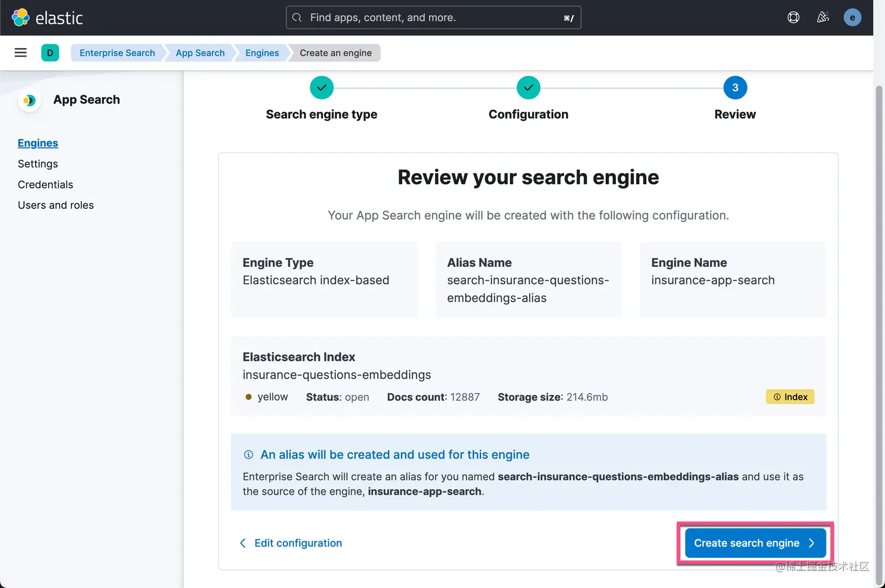The image size is (885, 588).
Task: Open Users and roles in the sidebar
Action: [x=56, y=205]
